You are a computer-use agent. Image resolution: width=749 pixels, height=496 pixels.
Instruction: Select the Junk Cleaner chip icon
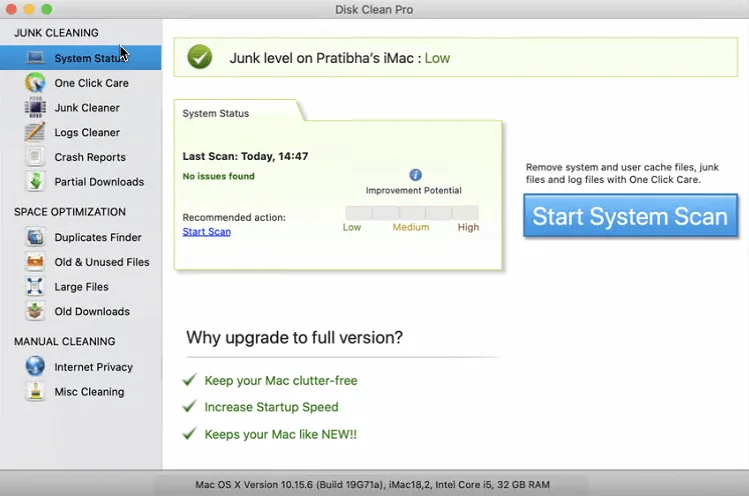click(35, 108)
